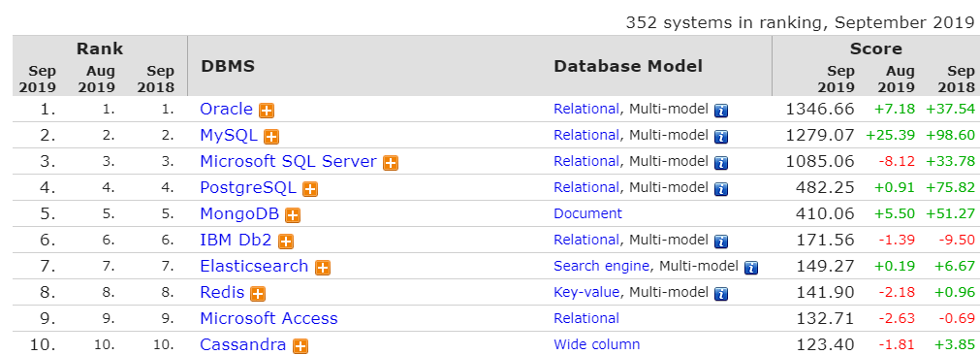Click the plus icon next to PostgreSQL
The image size is (980, 355).
tap(310, 189)
